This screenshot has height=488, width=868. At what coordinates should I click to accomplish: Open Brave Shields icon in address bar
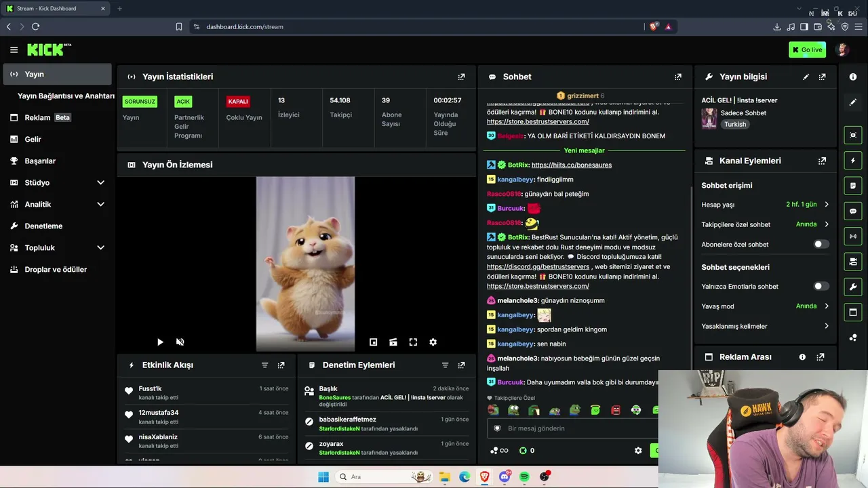[x=654, y=26]
